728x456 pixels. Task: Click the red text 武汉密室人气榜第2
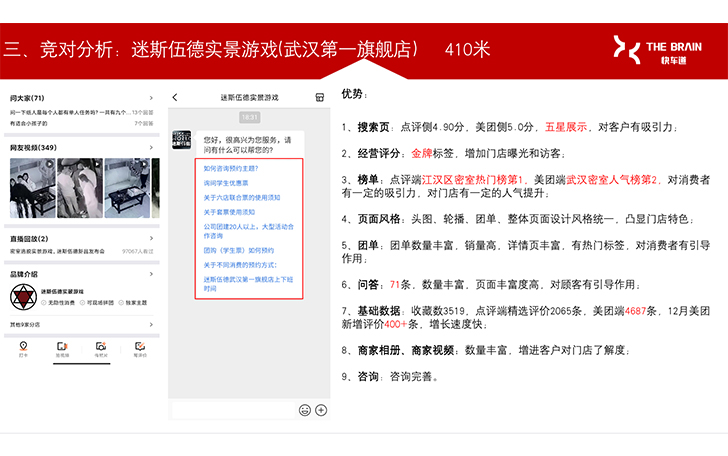coord(611,180)
